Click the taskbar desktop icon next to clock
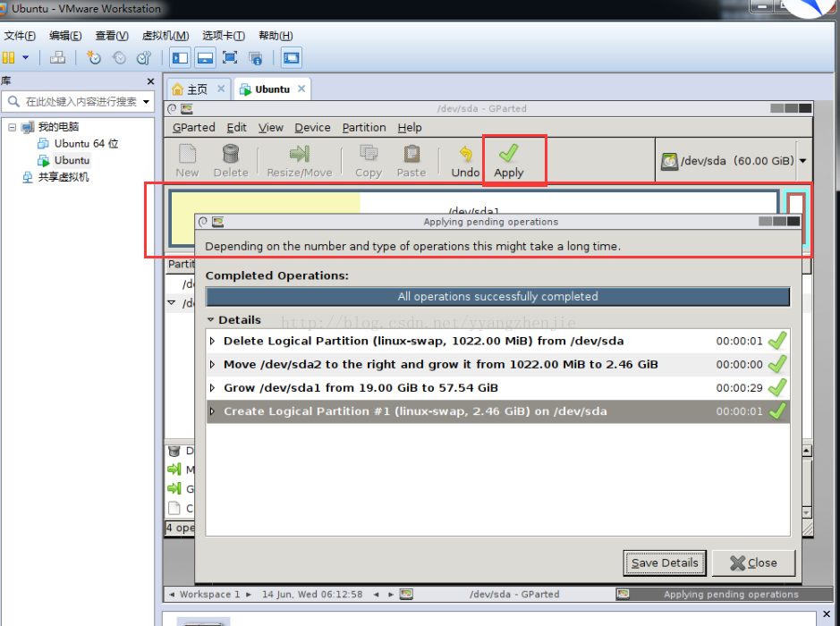The image size is (840, 626). [x=407, y=594]
